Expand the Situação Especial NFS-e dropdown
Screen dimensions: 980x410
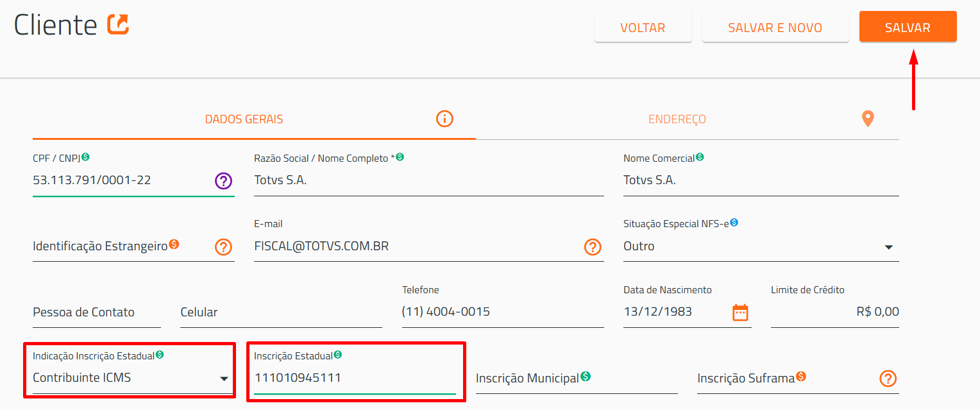coord(888,247)
